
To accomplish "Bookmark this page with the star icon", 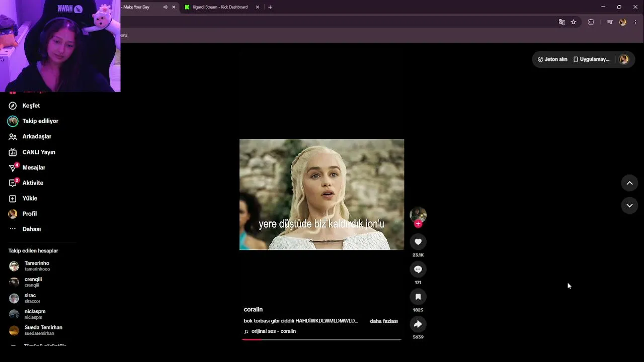I will pos(574,22).
